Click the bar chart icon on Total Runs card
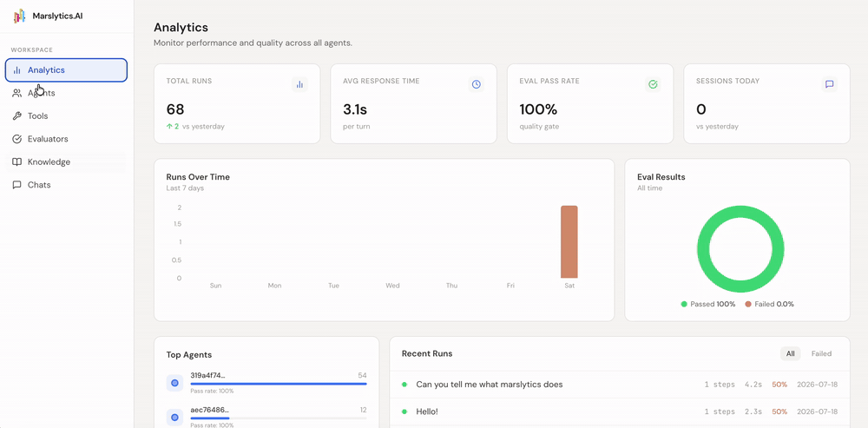Viewport: 868px width, 428px height. tap(299, 84)
